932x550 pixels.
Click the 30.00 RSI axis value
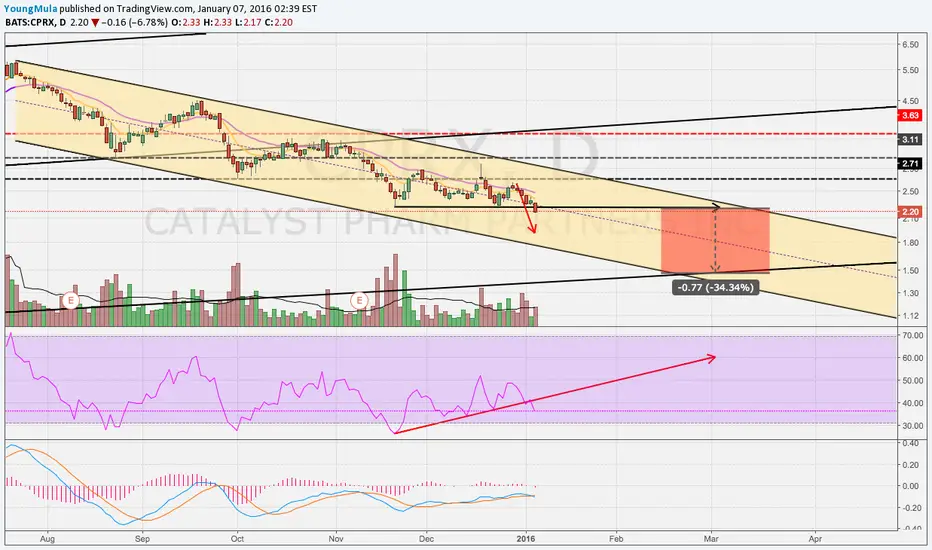click(912, 426)
